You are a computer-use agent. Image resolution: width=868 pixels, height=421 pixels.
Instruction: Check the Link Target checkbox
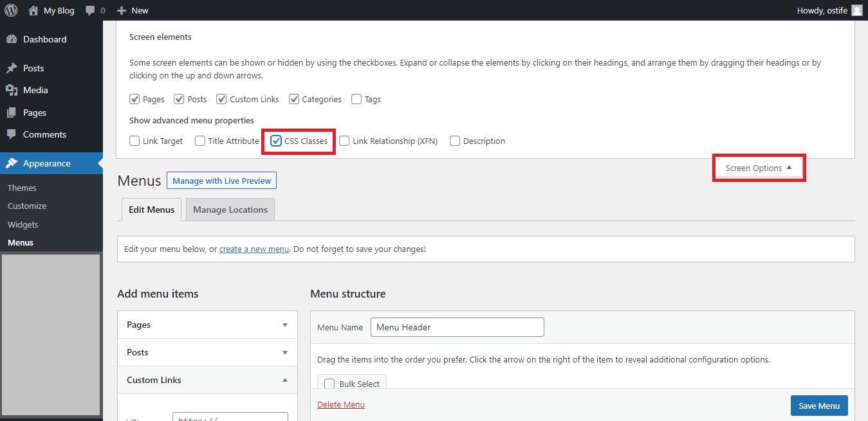[134, 141]
